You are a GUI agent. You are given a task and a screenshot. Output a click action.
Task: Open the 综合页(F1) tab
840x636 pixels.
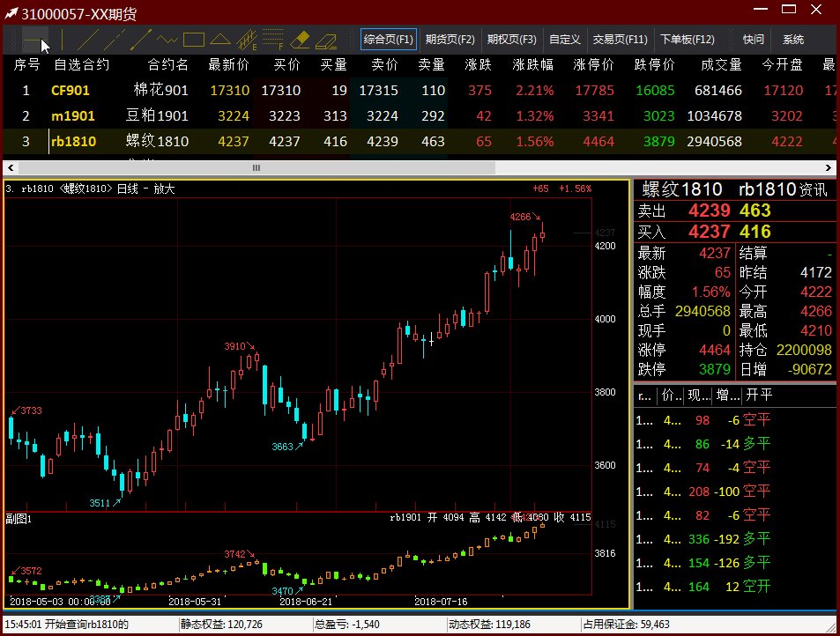click(x=389, y=40)
